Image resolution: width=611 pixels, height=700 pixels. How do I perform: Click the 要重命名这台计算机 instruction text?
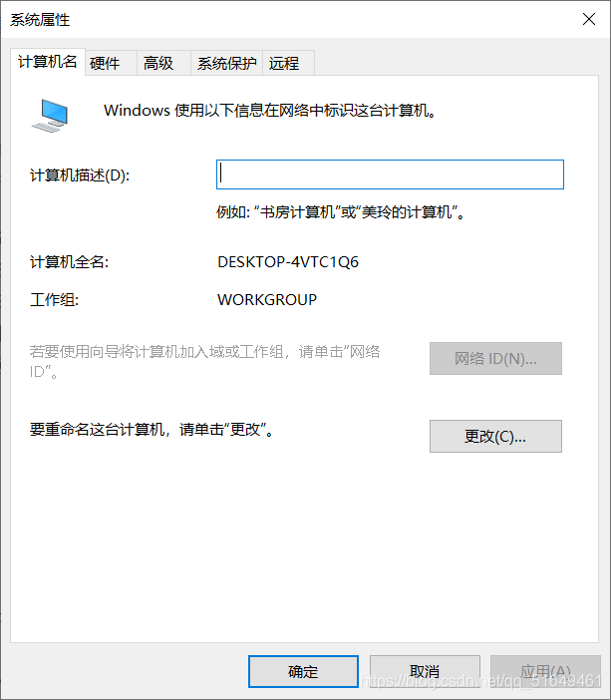pos(152,430)
